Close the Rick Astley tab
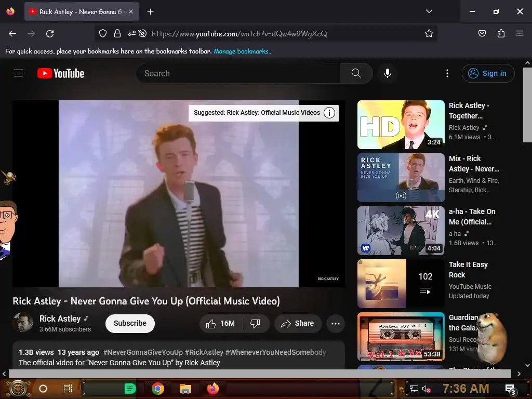The image size is (532, 399). point(131,11)
